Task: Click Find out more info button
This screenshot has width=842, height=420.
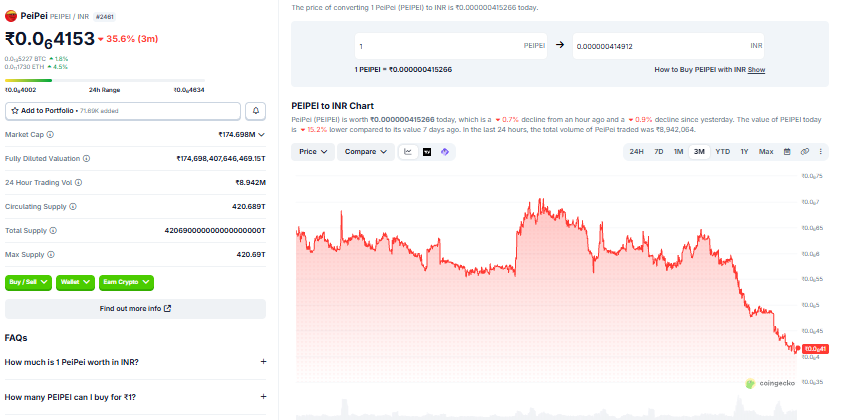Action: (x=135, y=309)
